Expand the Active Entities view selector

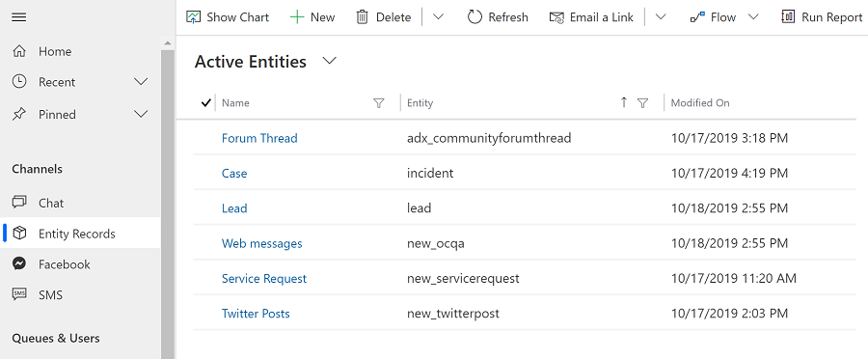tap(330, 61)
